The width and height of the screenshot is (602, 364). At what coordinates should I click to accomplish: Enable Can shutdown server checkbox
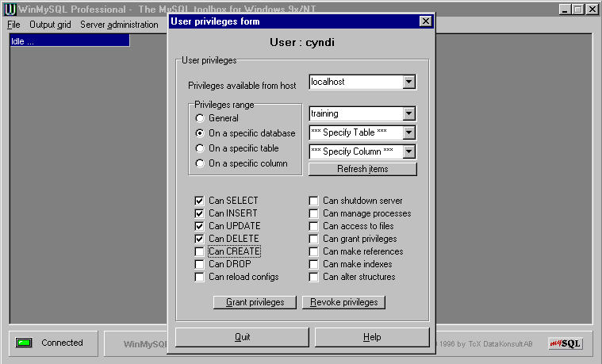[x=313, y=201]
